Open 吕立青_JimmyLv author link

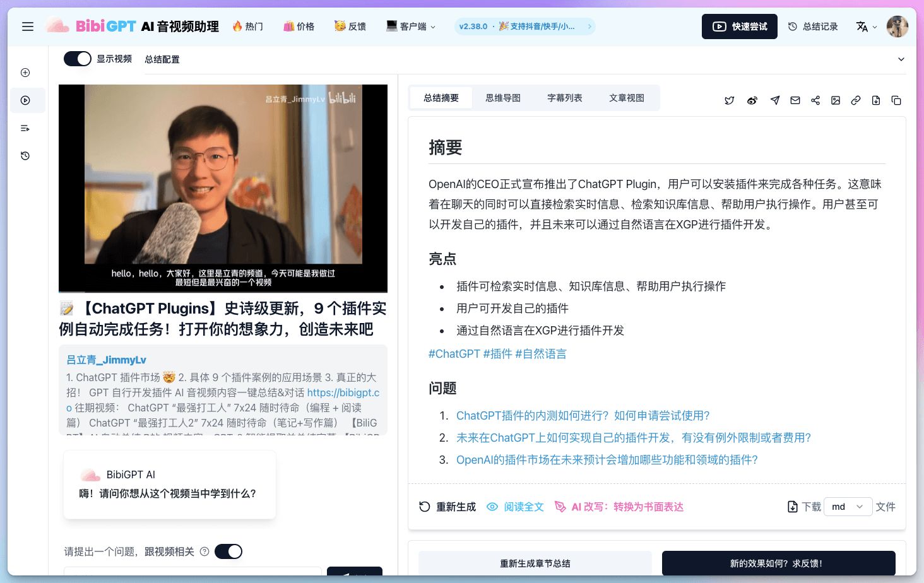(106, 360)
